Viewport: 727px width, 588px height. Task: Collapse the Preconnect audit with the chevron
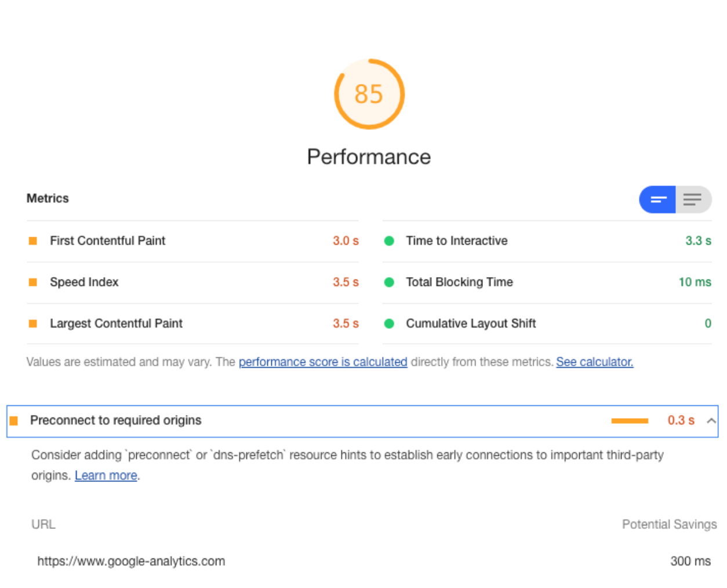point(711,420)
